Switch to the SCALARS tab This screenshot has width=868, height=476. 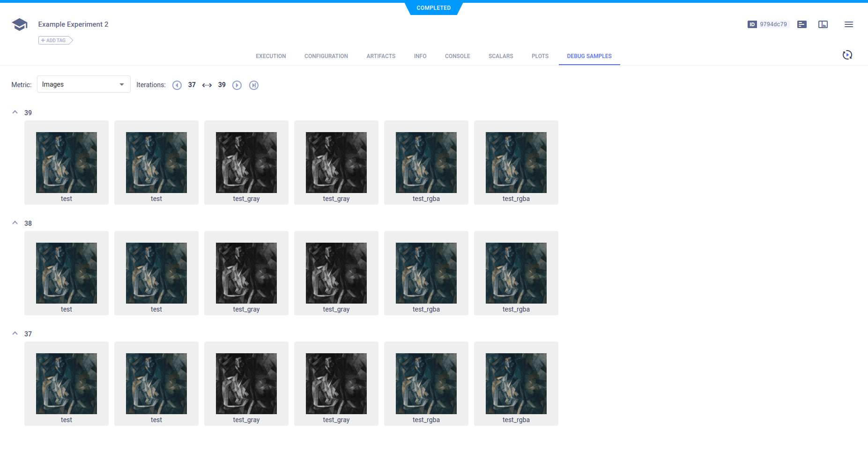(x=501, y=56)
